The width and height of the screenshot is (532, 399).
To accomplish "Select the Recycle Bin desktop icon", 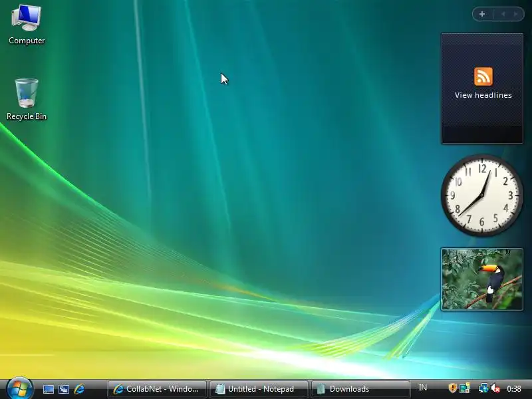I will pos(27,99).
